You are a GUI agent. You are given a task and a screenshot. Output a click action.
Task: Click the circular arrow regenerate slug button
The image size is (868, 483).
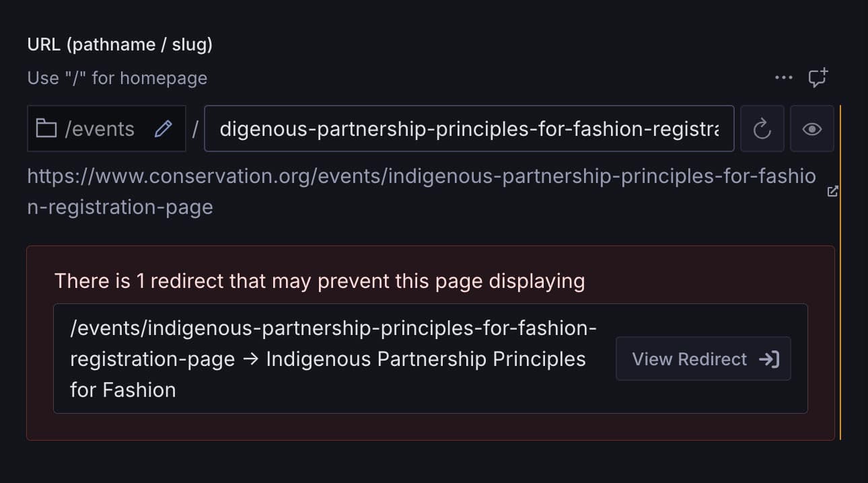pos(762,128)
